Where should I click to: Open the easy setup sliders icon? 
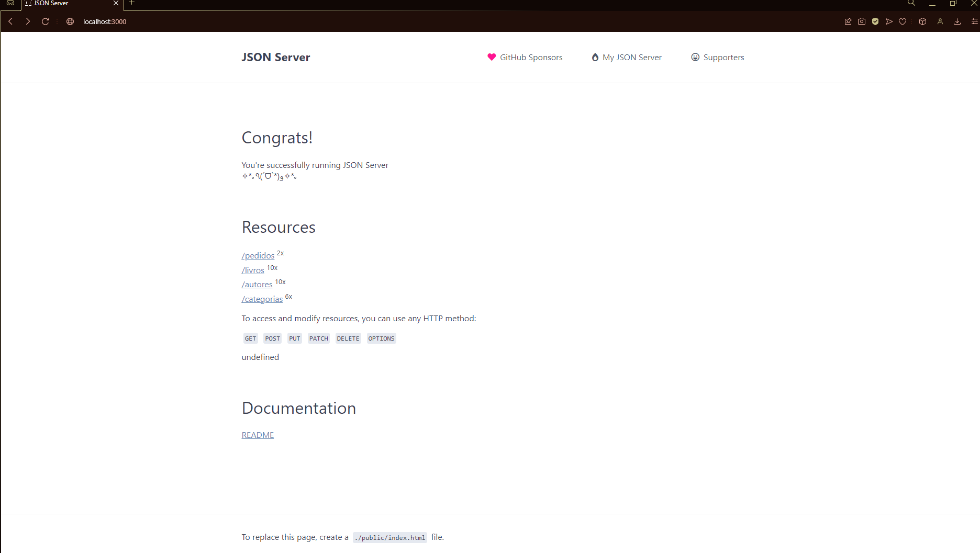click(x=974, y=21)
